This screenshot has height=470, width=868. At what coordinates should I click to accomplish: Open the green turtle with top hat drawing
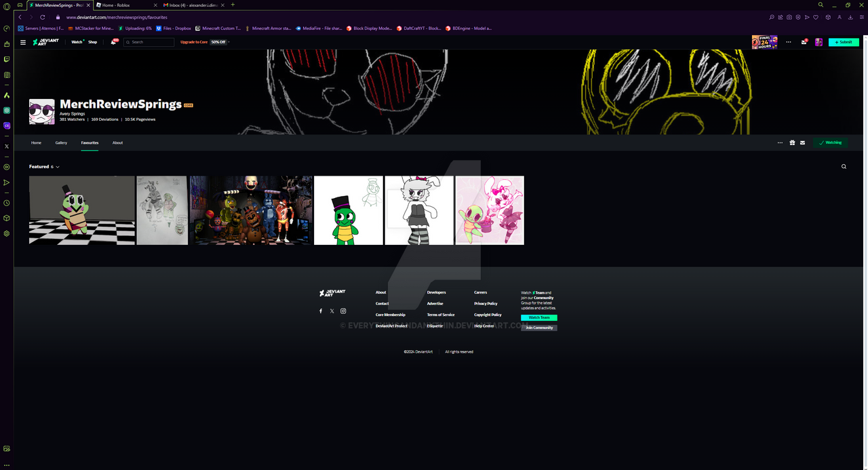click(349, 210)
